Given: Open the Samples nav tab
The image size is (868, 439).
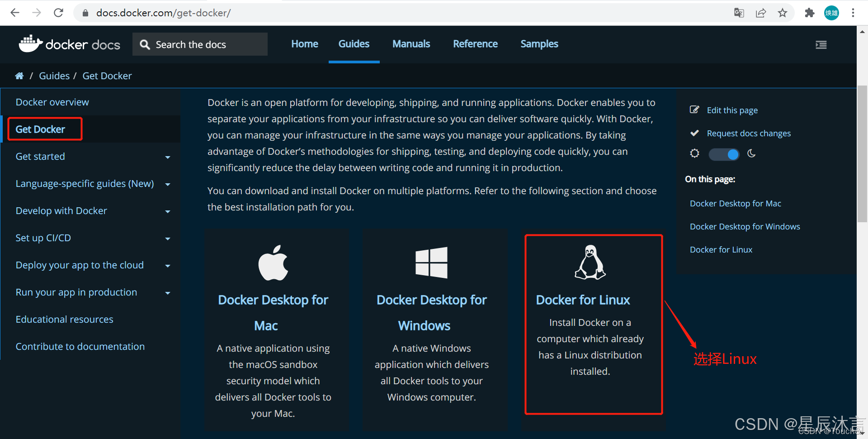Looking at the screenshot, I should (x=539, y=44).
